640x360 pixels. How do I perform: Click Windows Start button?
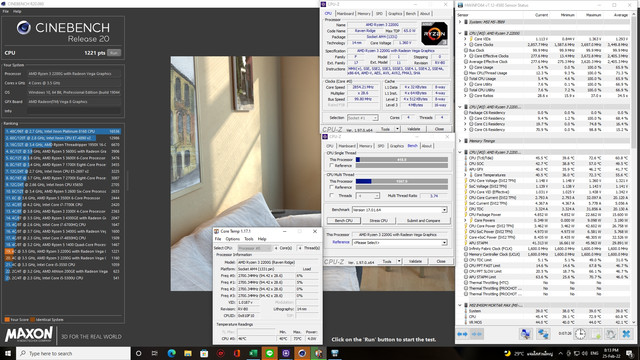click(8, 353)
